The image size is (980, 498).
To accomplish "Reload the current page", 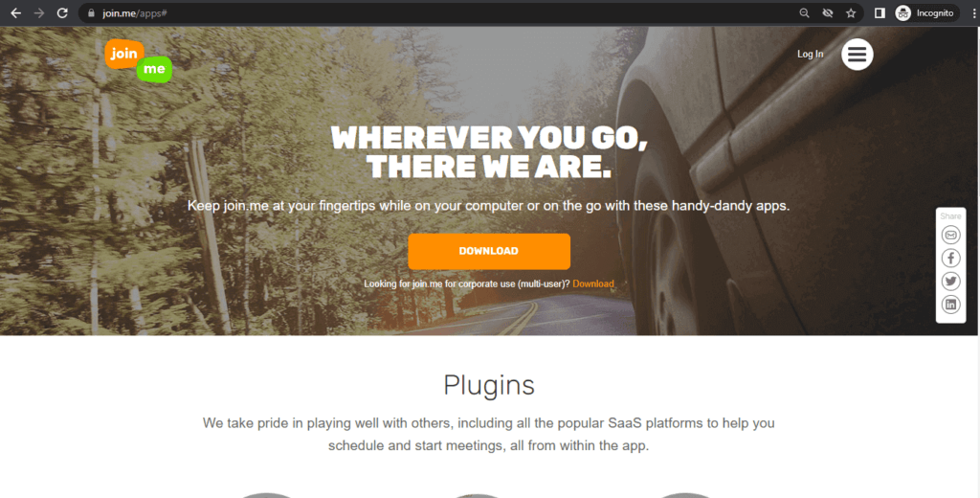I will tap(62, 13).
